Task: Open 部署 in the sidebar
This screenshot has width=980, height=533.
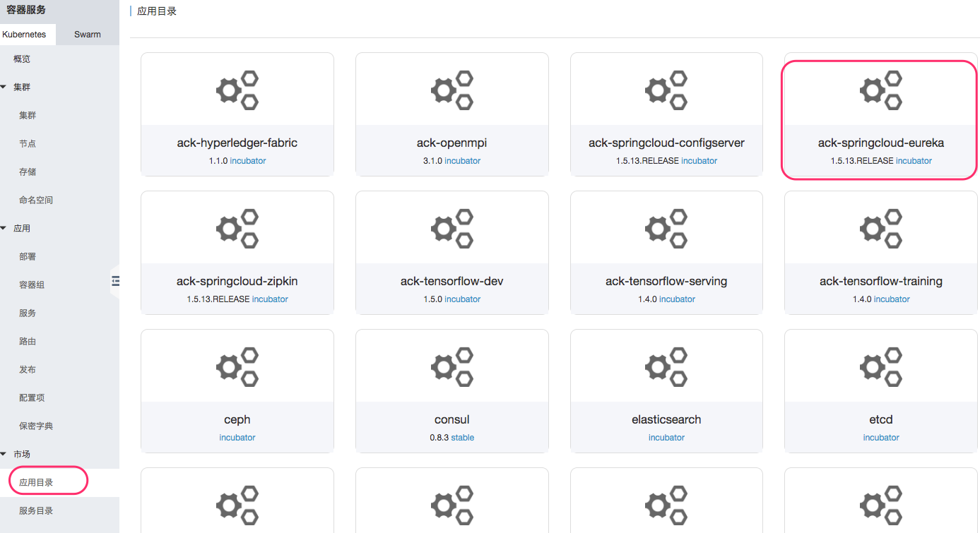Action: point(28,256)
